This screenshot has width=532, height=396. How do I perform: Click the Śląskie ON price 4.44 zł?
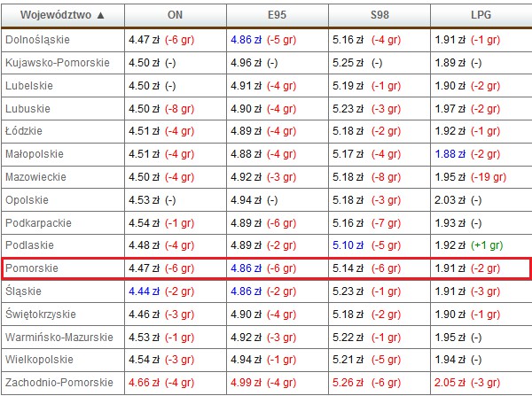(142, 291)
